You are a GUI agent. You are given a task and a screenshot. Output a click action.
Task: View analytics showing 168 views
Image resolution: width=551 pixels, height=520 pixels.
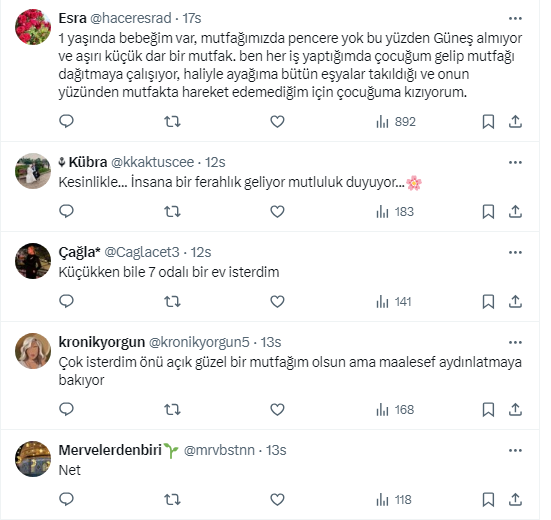[x=395, y=410]
